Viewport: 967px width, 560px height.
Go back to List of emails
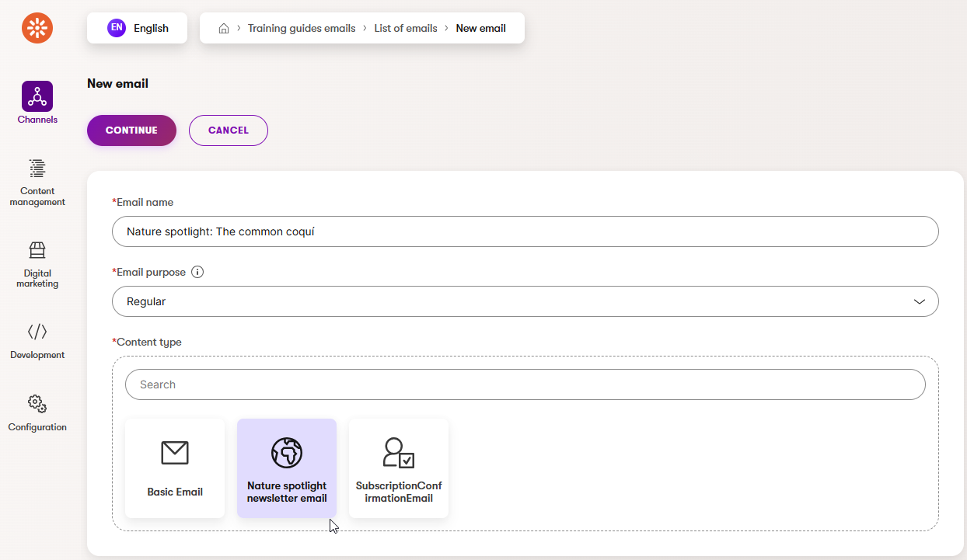[x=406, y=29]
